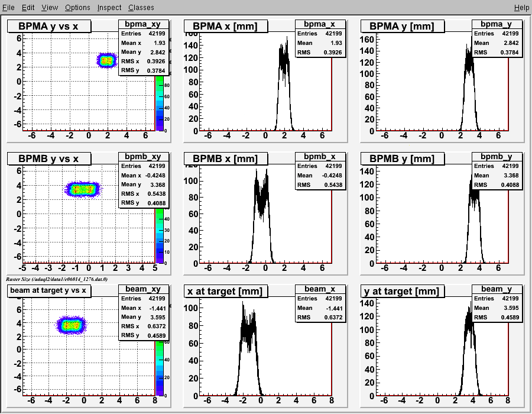Select the 'y at target [mm]' title
This screenshot has height=414, width=532.
tap(403, 291)
